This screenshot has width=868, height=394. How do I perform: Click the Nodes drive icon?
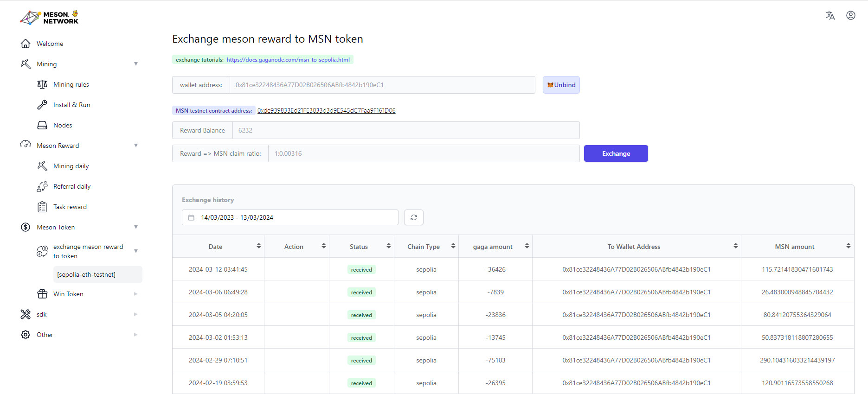[x=42, y=125]
